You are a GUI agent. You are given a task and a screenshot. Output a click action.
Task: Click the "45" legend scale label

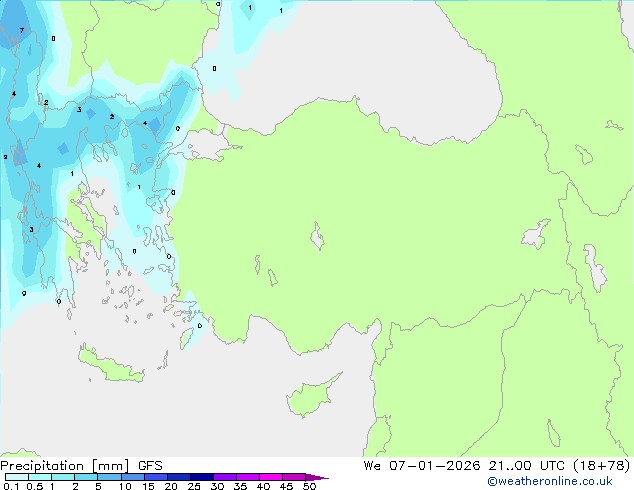coord(286,486)
